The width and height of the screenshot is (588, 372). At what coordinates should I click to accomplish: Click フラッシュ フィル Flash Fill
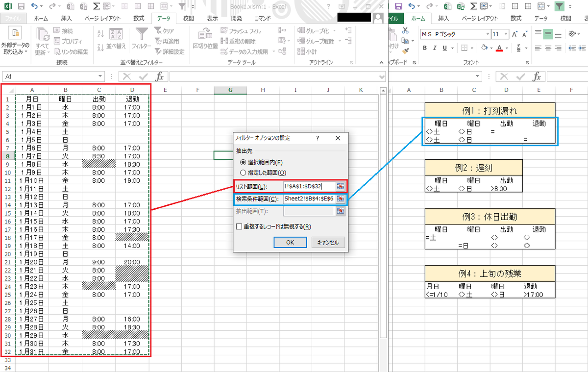pos(241,31)
